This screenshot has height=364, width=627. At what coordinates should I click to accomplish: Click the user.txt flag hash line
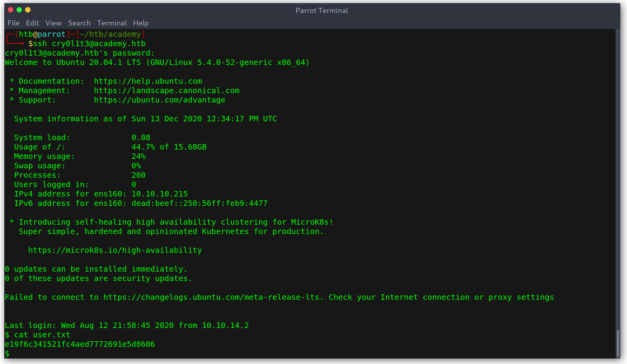(x=80, y=344)
